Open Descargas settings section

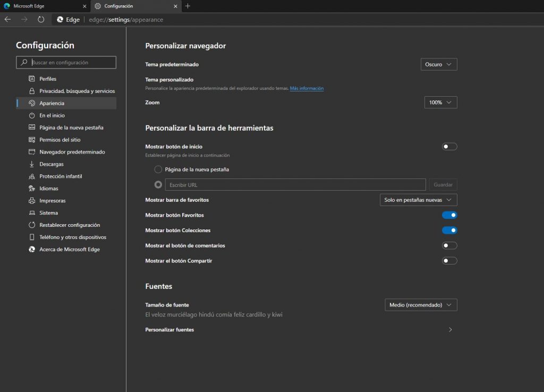click(66, 164)
